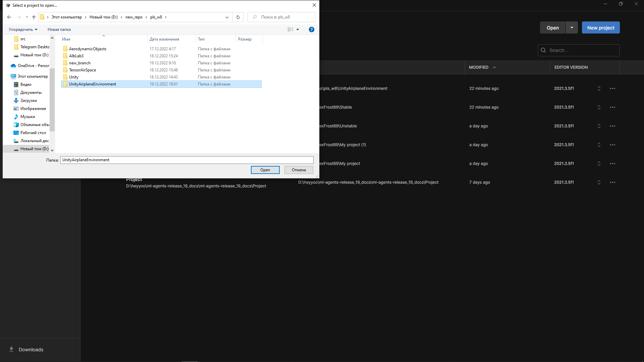The width and height of the screenshot is (644, 362).
Task: Click search field Поиск в: pls_w8
Action: click(281, 17)
